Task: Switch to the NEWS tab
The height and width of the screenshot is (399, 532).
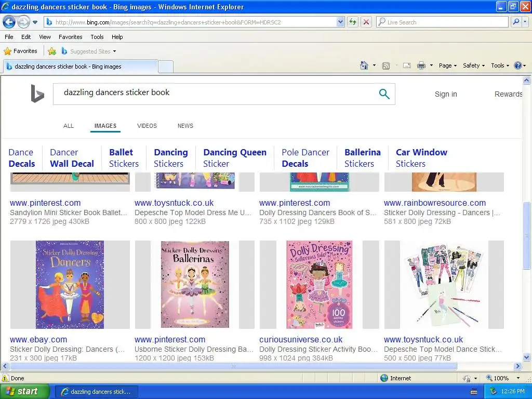Action: 185,126
